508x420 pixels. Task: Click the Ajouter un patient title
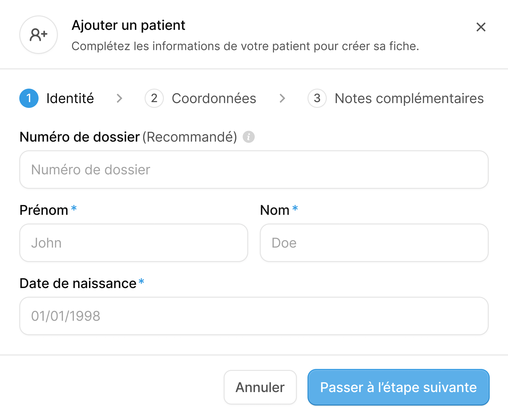[x=128, y=25]
